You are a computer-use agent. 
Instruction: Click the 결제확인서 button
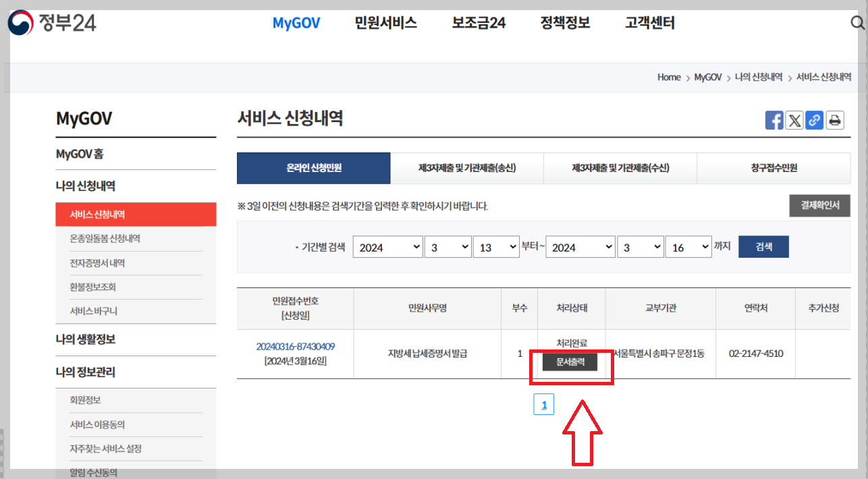(819, 205)
